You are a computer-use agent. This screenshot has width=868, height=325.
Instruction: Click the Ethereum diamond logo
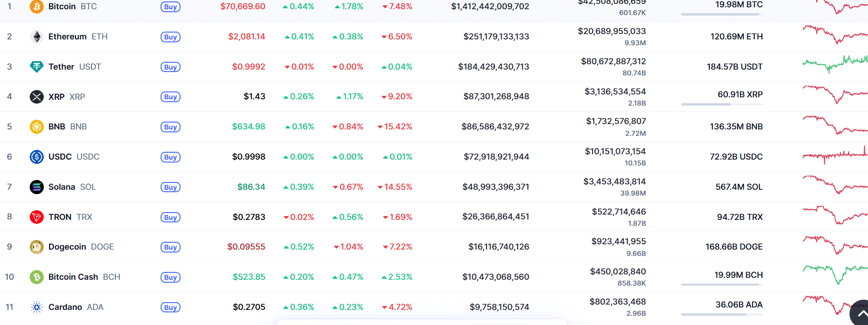point(36,36)
